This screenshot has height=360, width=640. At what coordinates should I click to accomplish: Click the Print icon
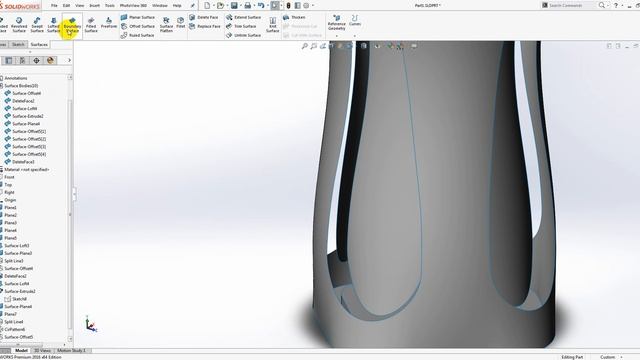click(247, 5)
